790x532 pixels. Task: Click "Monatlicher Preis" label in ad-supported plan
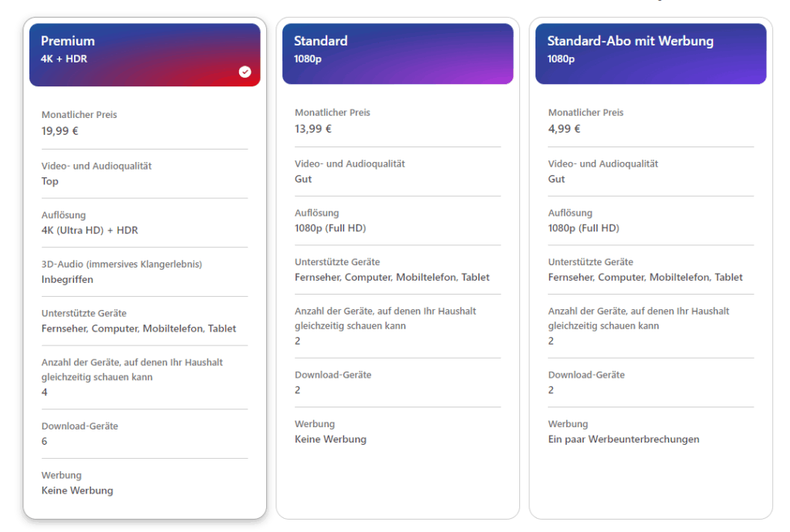(x=586, y=113)
